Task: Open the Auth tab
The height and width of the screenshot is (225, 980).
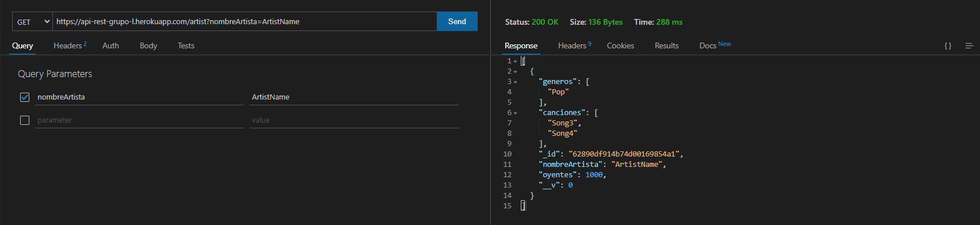Action: click(110, 45)
